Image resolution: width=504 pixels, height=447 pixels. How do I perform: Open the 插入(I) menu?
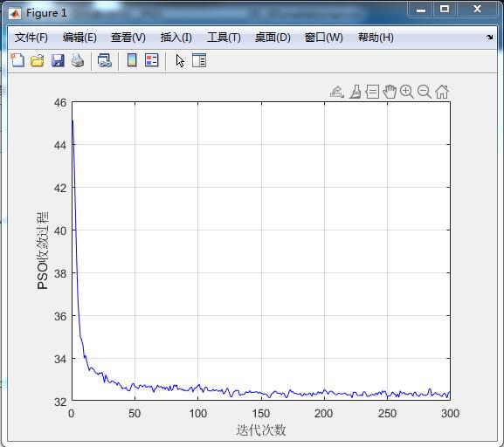(x=176, y=38)
